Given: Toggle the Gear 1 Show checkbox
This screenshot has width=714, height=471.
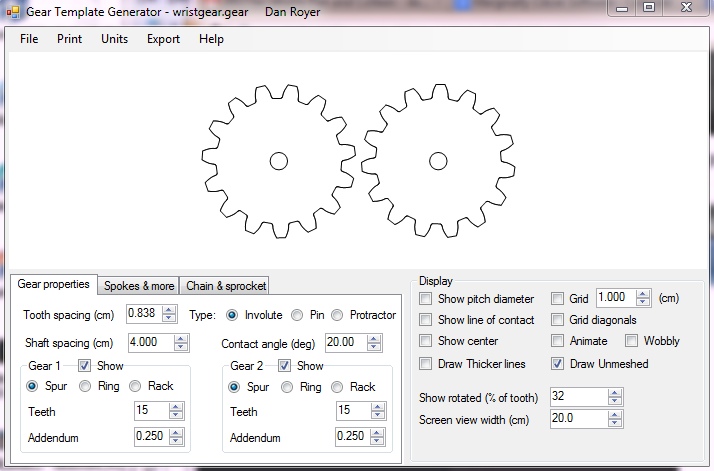Looking at the screenshot, I should (x=84, y=365).
